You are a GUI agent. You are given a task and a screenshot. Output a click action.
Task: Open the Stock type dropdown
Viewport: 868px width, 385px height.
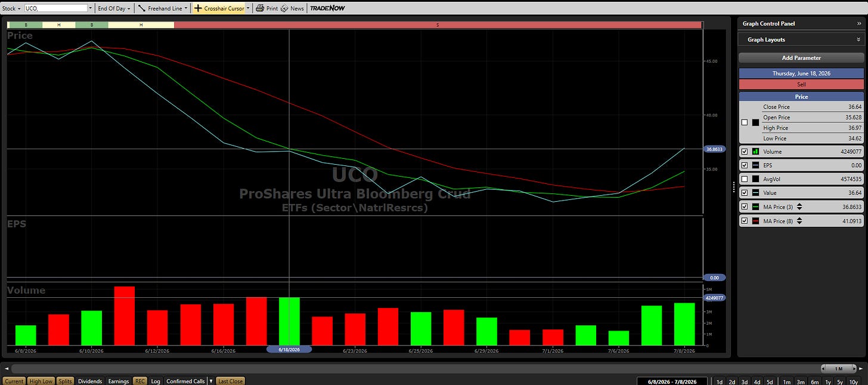coord(11,8)
